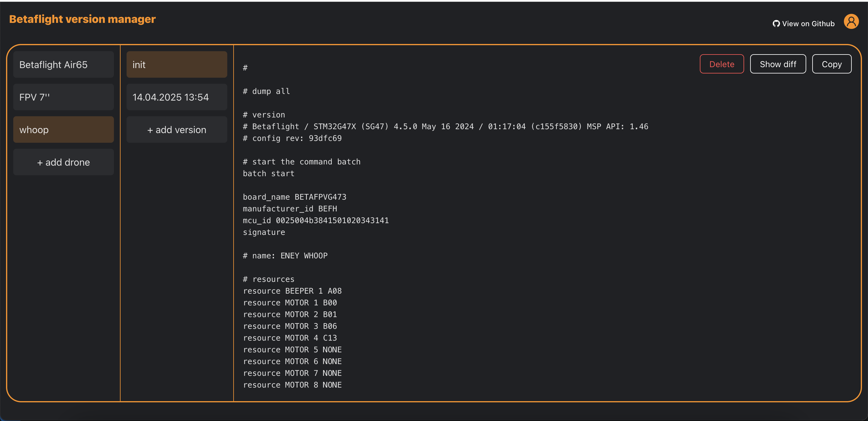Add a new drone
868x421 pixels.
[x=63, y=162]
